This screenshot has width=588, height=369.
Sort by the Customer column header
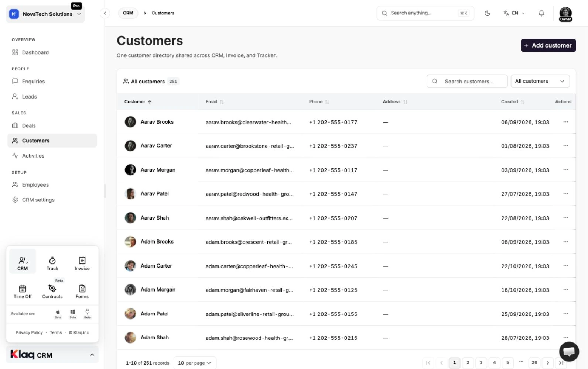(138, 102)
